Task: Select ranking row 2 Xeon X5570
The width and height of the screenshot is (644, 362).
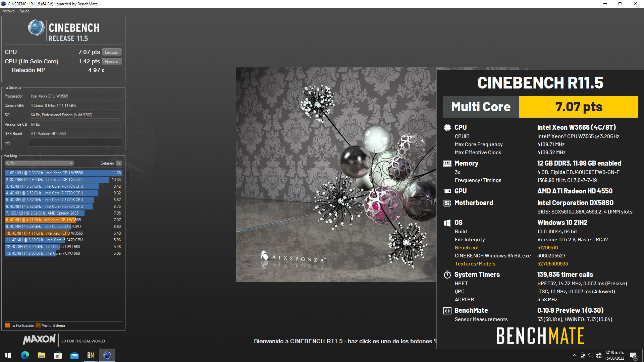Action: tap(63, 180)
